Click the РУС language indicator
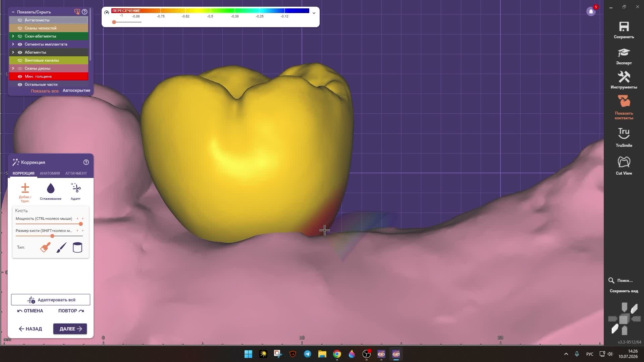Screen dimensions: 644x362 click(x=590, y=354)
